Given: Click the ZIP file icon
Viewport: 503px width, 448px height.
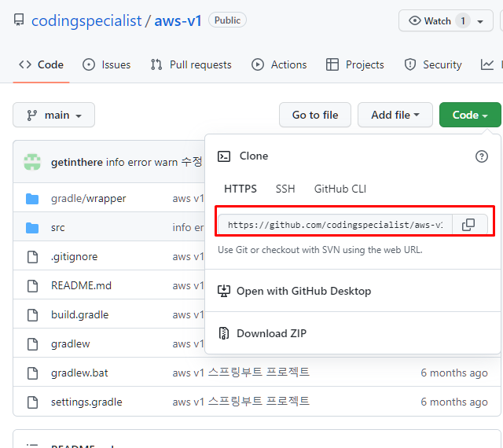Looking at the screenshot, I should (224, 333).
